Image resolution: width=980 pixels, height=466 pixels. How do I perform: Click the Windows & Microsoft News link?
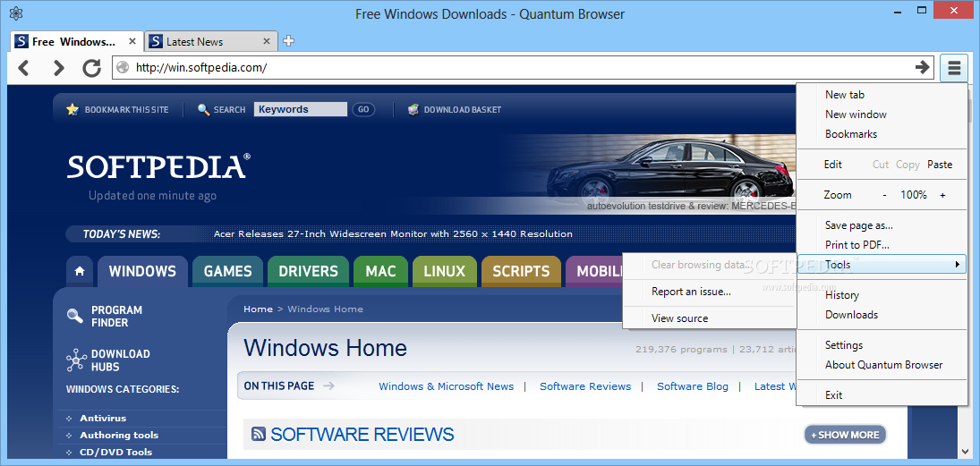coord(447,386)
